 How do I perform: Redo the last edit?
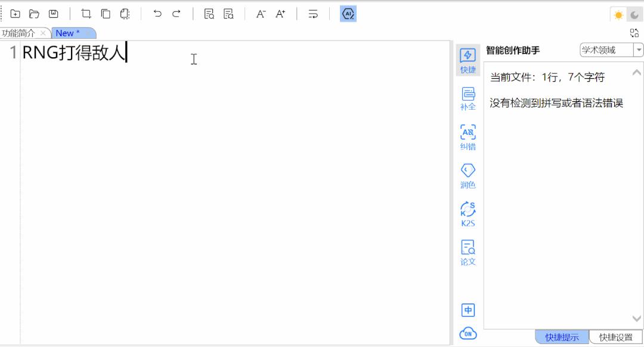(x=176, y=14)
